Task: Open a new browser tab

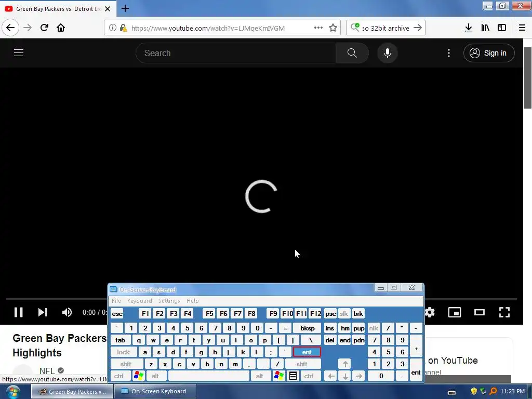Action: click(125, 8)
